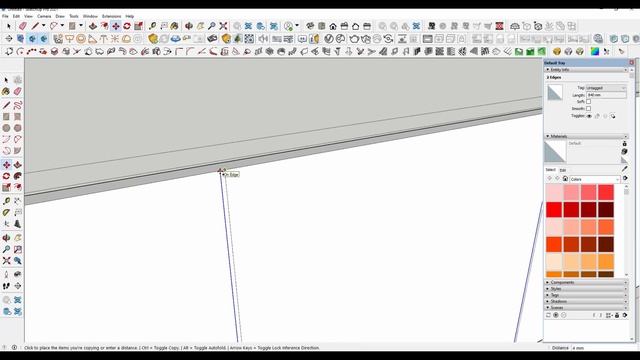The height and width of the screenshot is (360, 640).
Task: Open the Draw menu
Action: pos(60,16)
